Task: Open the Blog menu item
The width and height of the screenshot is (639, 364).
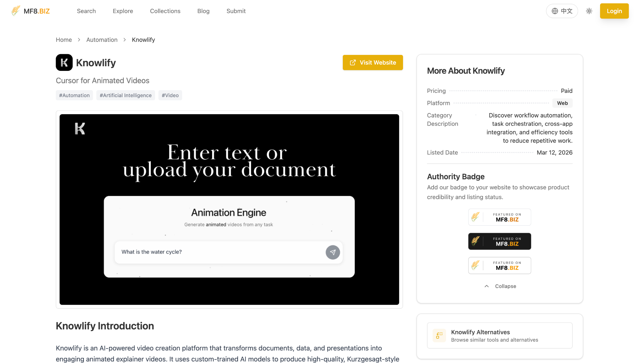Action: point(203,11)
